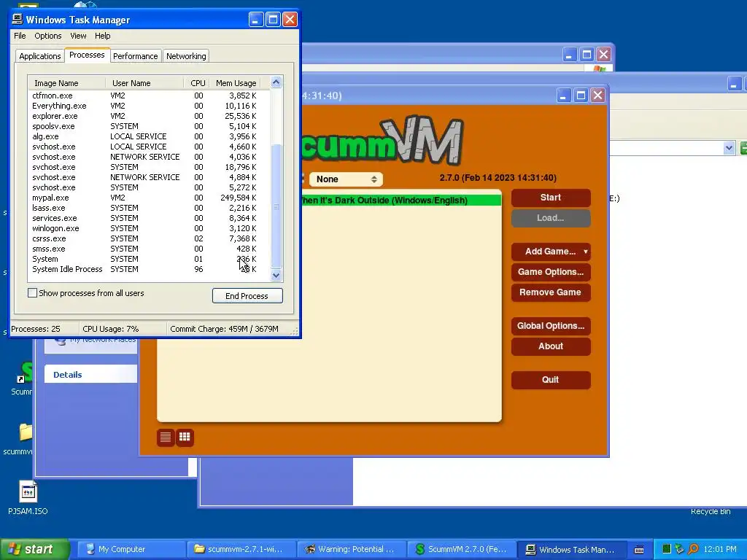This screenshot has width=747, height=560.
Task: Open the Options menu in Task Manager
Action: [47, 36]
